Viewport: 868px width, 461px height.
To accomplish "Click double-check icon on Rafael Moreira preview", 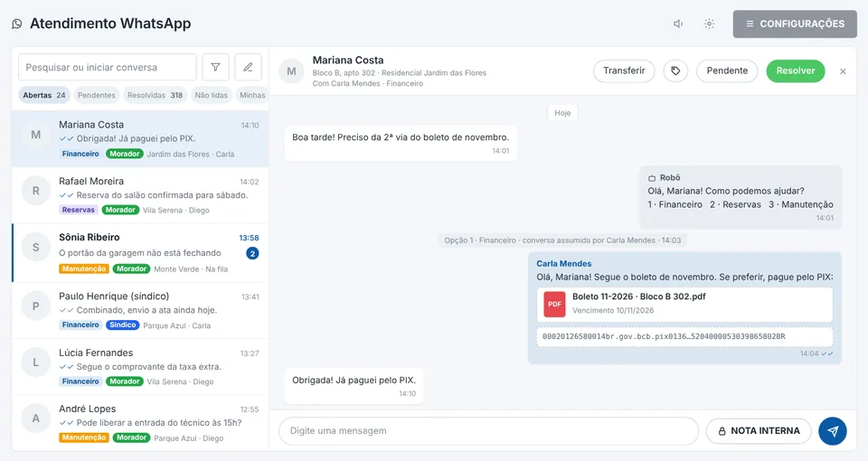I will click(x=66, y=195).
